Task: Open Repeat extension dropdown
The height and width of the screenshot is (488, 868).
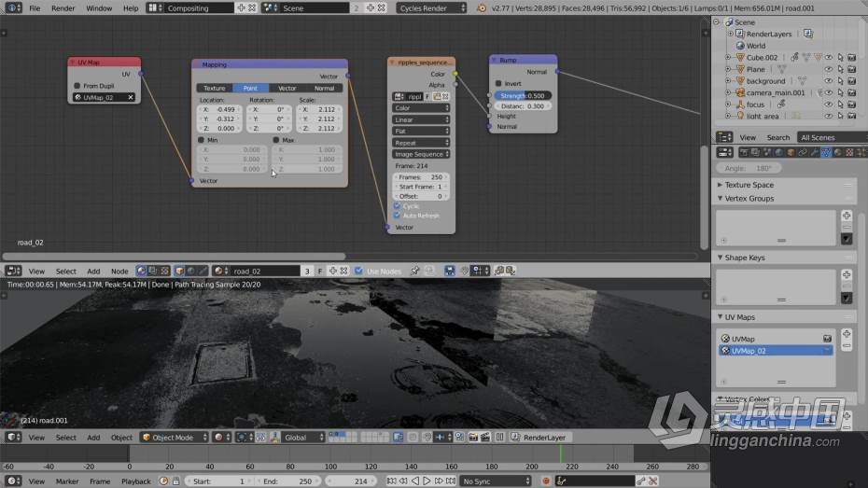Action: point(421,143)
